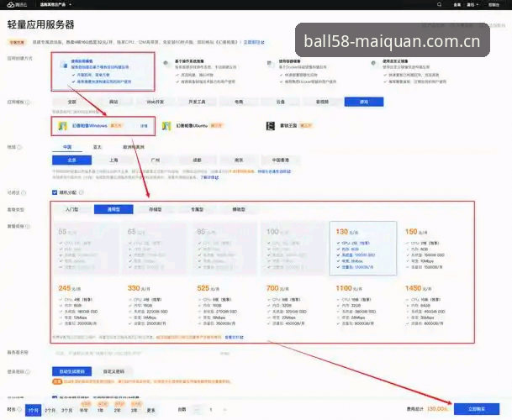
Task: Select the 245元/月 package card
Action: click(x=87, y=305)
